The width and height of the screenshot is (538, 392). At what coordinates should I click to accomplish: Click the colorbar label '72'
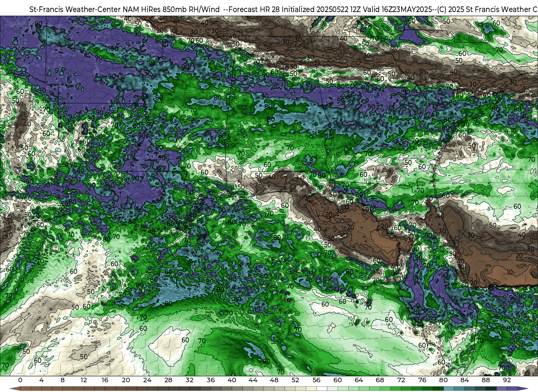pos(401,380)
